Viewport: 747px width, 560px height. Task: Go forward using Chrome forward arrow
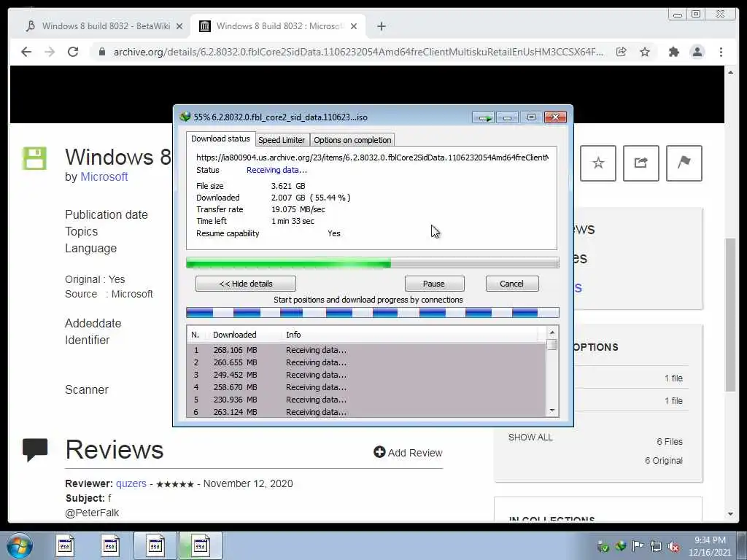click(50, 52)
